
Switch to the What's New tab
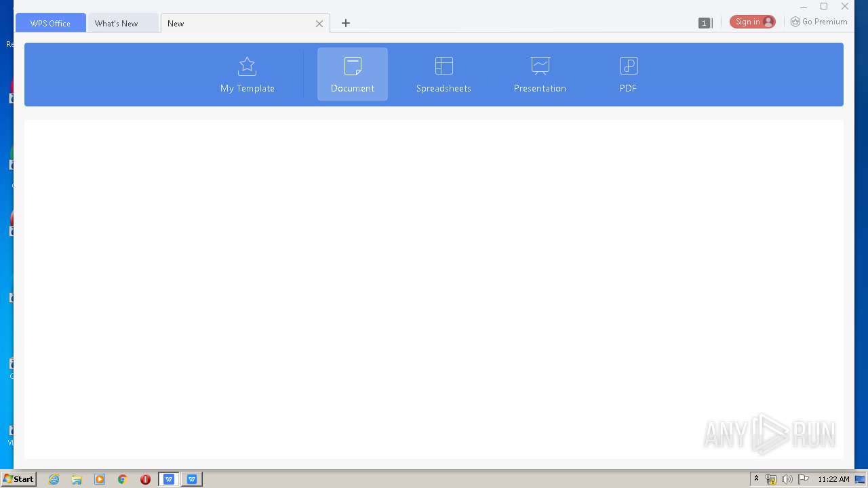[x=123, y=23]
